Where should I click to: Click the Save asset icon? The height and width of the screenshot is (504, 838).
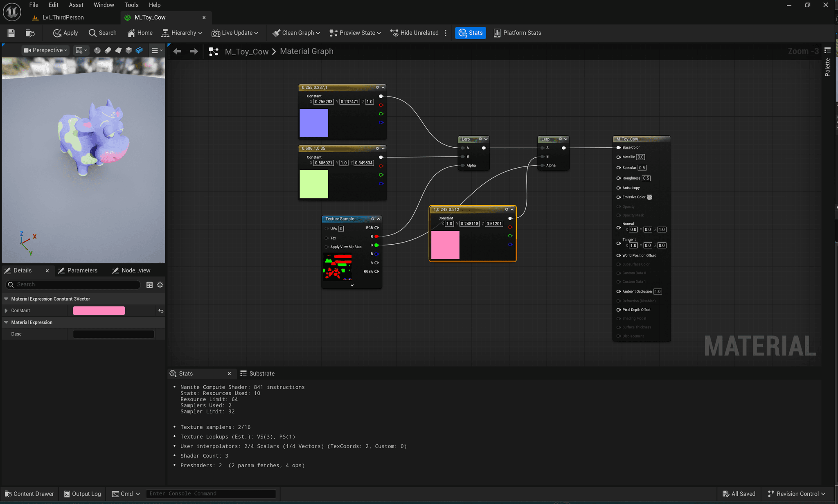coord(11,33)
